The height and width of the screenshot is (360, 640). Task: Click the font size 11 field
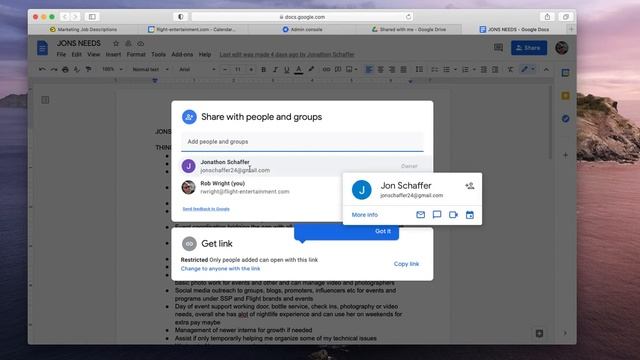click(238, 69)
